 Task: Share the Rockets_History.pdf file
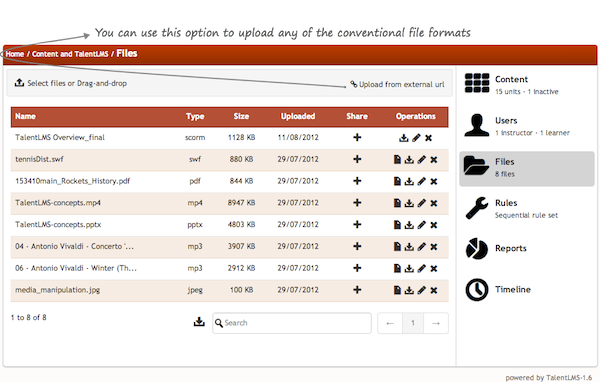coord(357,181)
